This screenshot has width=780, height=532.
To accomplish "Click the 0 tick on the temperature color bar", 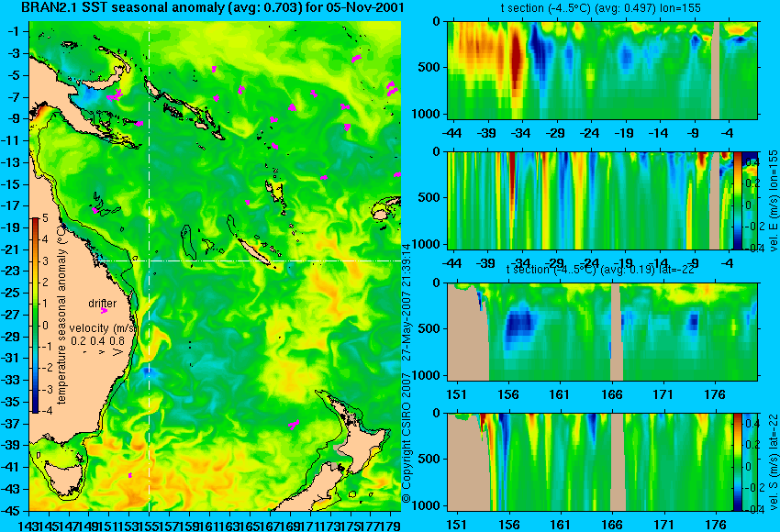I will point(45,326).
